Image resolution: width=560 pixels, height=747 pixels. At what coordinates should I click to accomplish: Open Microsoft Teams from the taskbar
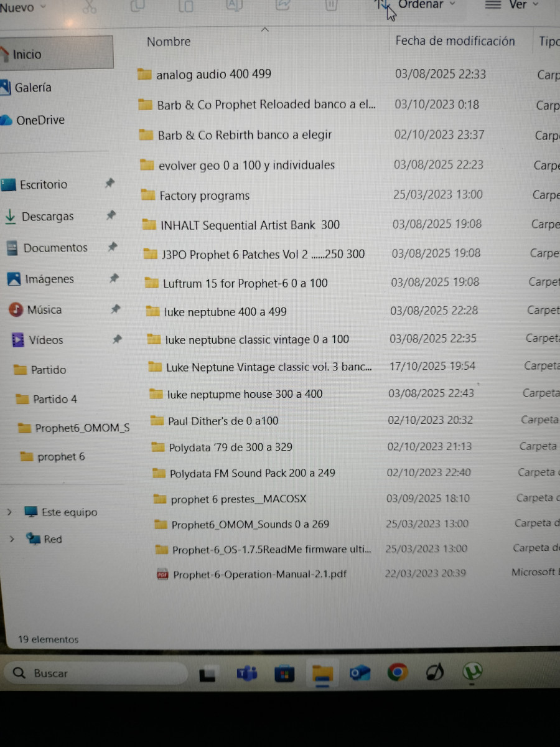247,674
